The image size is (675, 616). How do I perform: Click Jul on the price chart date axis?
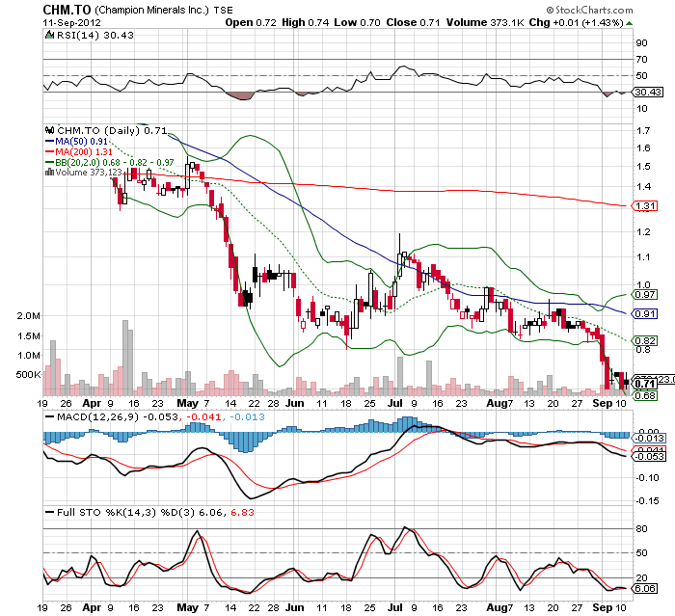pyautogui.click(x=394, y=403)
